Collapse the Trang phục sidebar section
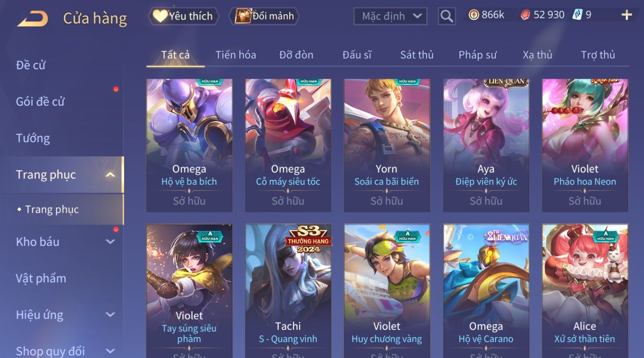This screenshot has height=358, width=644. (110, 175)
